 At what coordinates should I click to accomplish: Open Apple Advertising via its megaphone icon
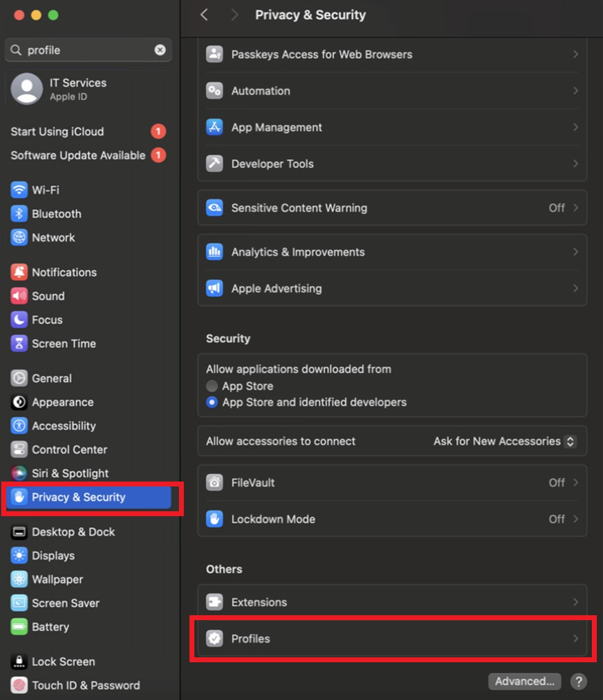point(214,288)
